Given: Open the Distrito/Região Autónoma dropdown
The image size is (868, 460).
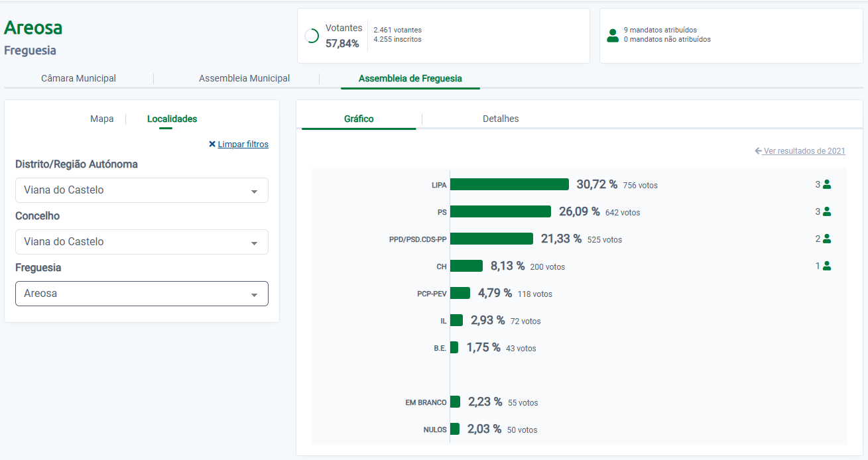Looking at the screenshot, I should [x=142, y=190].
